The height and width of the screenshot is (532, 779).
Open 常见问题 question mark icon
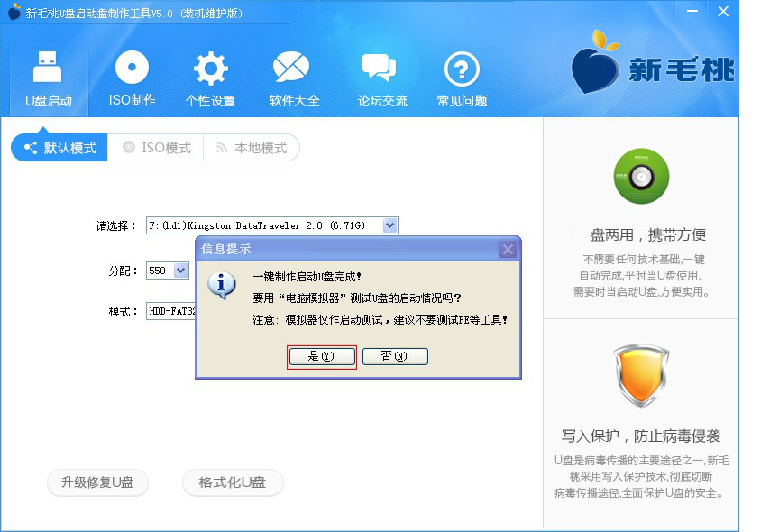(x=462, y=69)
